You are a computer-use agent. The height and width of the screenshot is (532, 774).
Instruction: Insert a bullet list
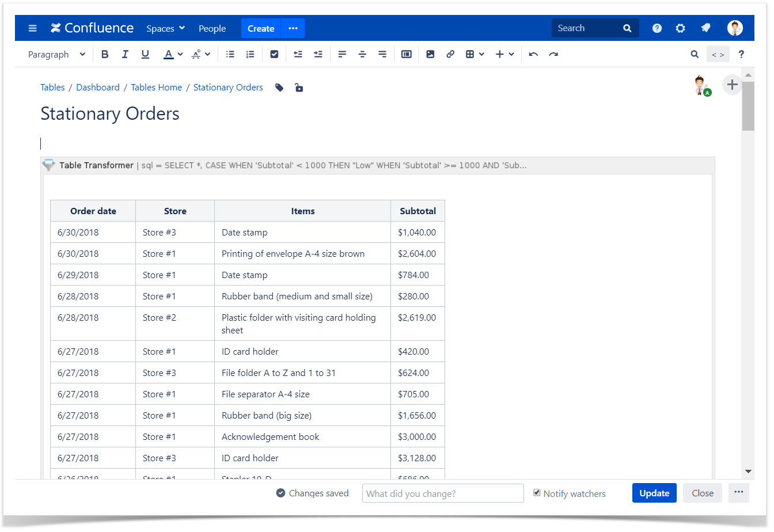(x=230, y=54)
